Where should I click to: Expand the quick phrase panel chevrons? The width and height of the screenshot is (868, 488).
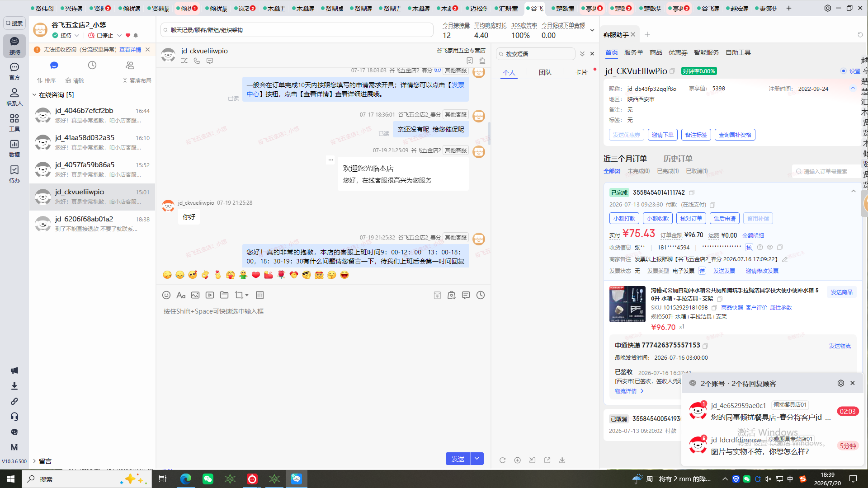[582, 54]
